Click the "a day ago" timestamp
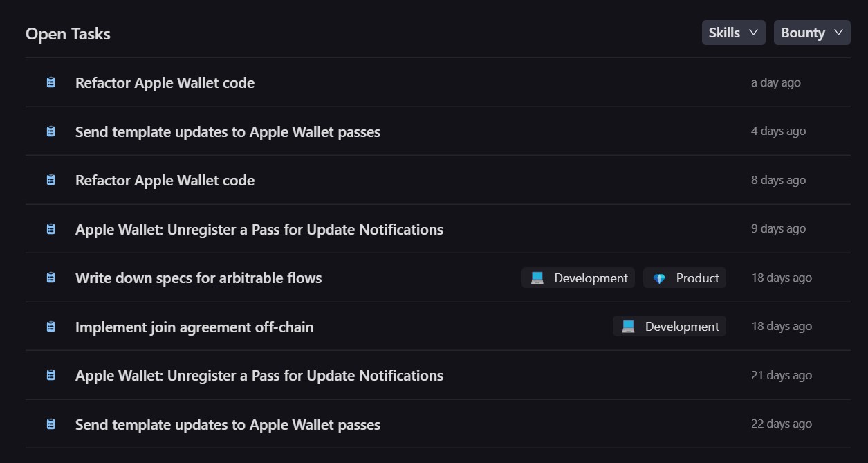 point(775,83)
